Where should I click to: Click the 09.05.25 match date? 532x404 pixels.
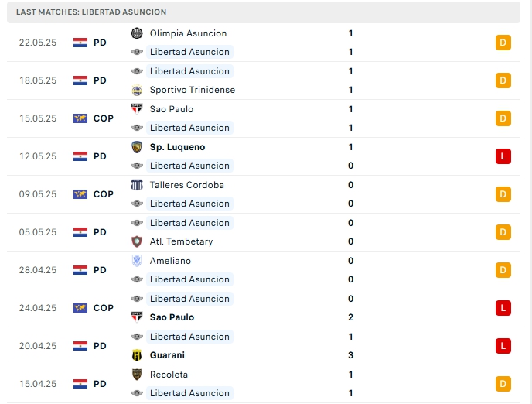[x=38, y=194]
